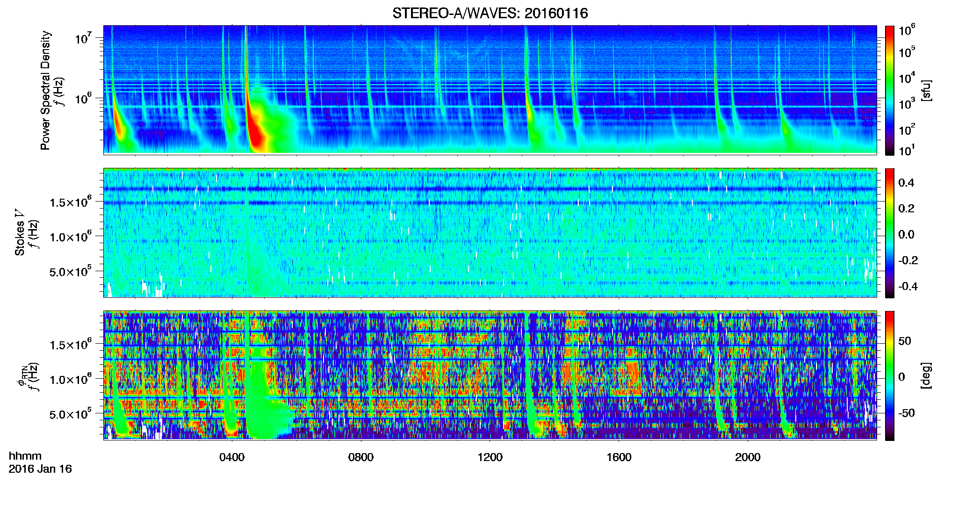Click the 1200 time axis tick label

pos(490,457)
